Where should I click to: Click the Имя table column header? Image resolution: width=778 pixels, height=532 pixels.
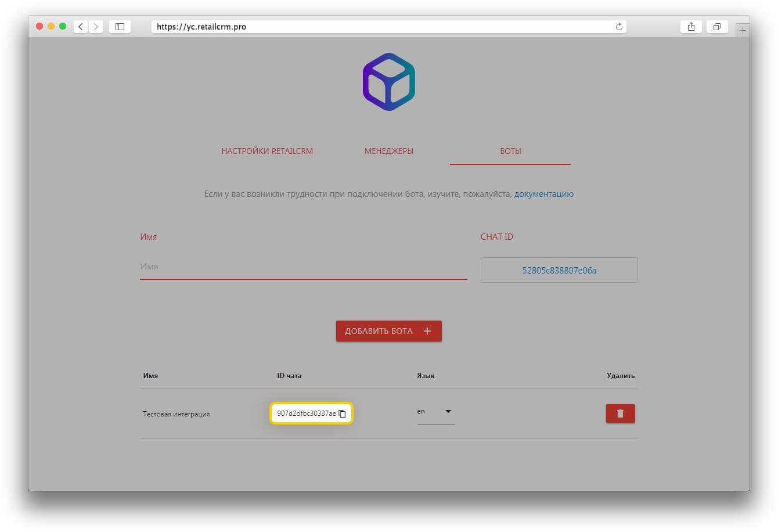(150, 376)
